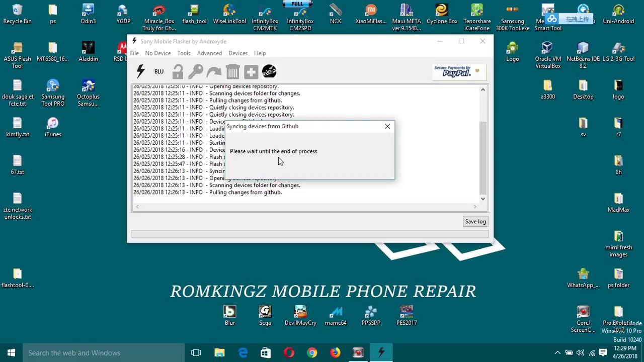Screen dimensions: 644x362
Task: Click the Search the web and Windows box
Action: [x=103, y=353]
